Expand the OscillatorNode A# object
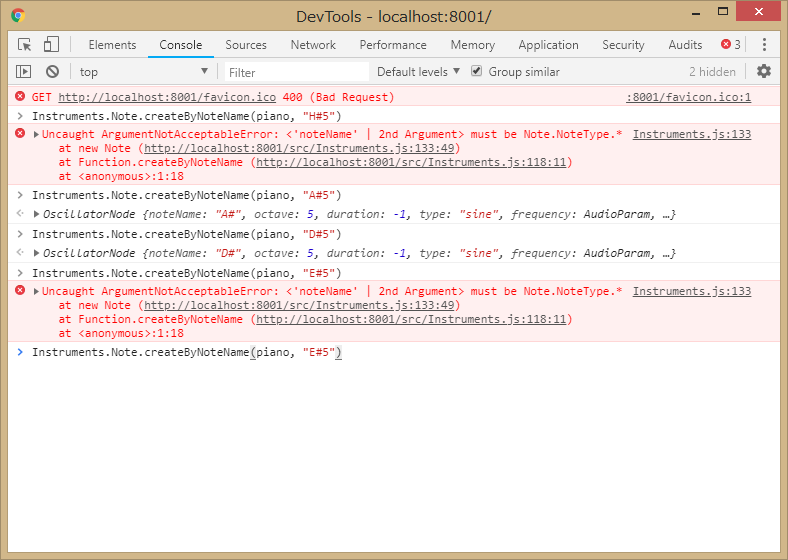788x560 pixels. (x=37, y=214)
